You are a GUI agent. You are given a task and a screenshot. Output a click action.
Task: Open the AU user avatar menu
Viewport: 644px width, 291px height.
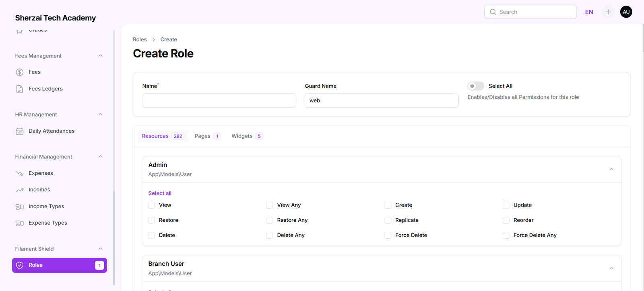click(626, 12)
